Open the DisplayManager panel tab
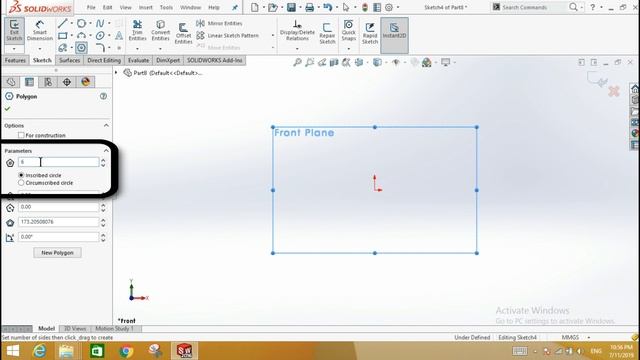The image size is (640, 360). pyautogui.click(x=85, y=82)
